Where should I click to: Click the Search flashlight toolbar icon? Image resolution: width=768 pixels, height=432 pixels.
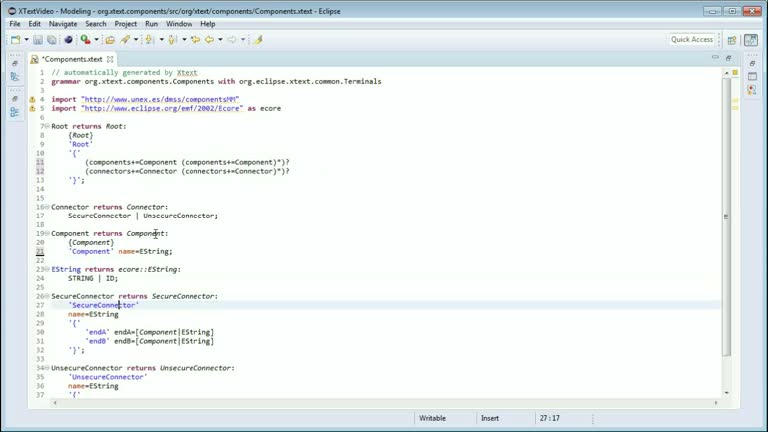pos(125,40)
